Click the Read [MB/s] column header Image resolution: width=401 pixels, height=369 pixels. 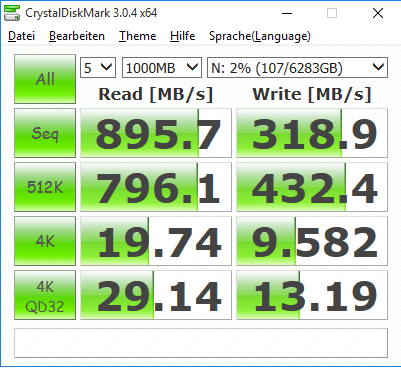point(156,94)
